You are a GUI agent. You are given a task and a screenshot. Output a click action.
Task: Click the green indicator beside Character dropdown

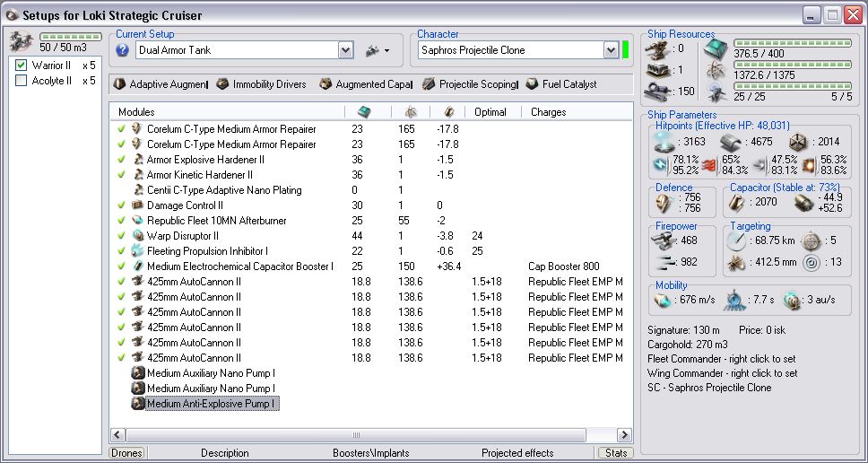626,50
